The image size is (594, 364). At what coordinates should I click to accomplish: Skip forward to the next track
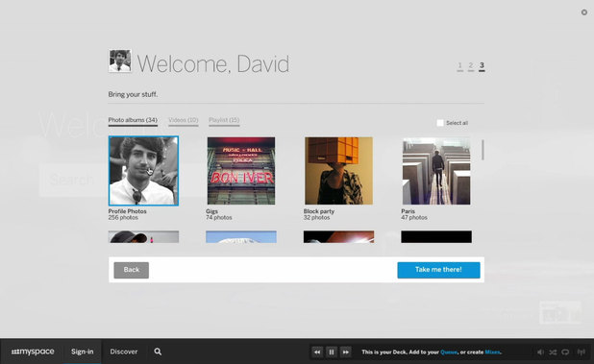point(345,352)
